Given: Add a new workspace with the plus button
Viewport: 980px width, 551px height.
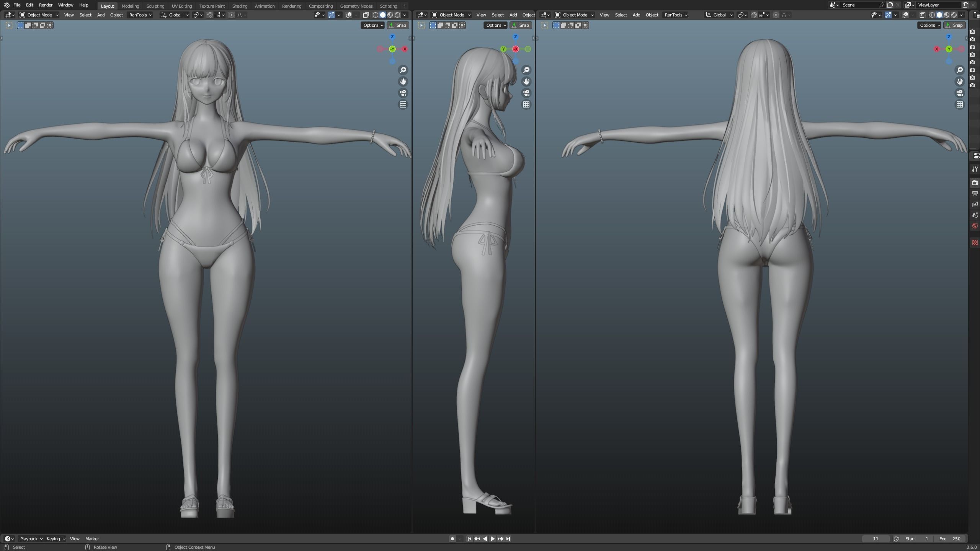Looking at the screenshot, I should click(x=405, y=6).
